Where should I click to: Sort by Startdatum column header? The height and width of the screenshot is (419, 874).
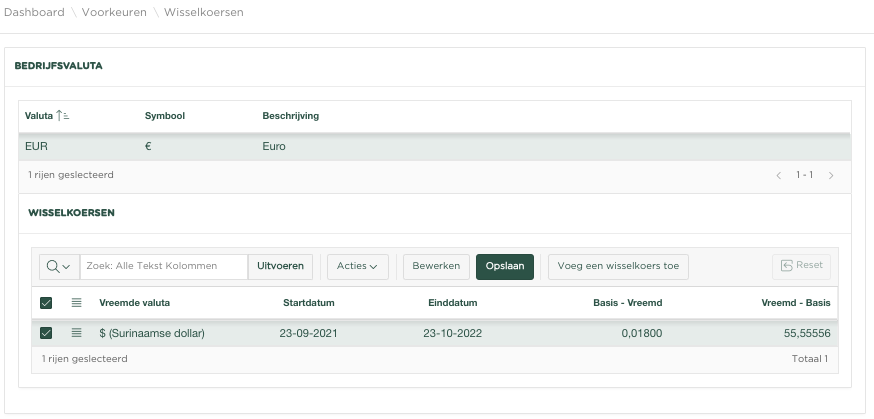(x=309, y=302)
